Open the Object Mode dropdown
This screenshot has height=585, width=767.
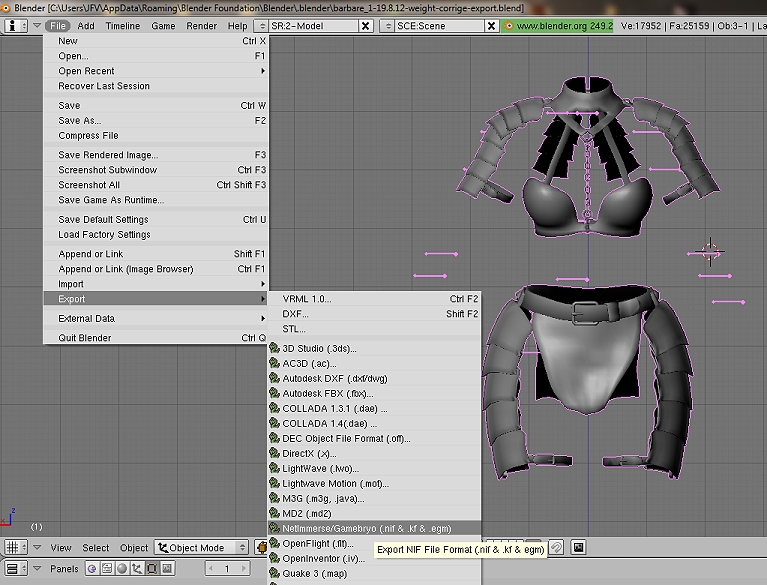[202, 548]
